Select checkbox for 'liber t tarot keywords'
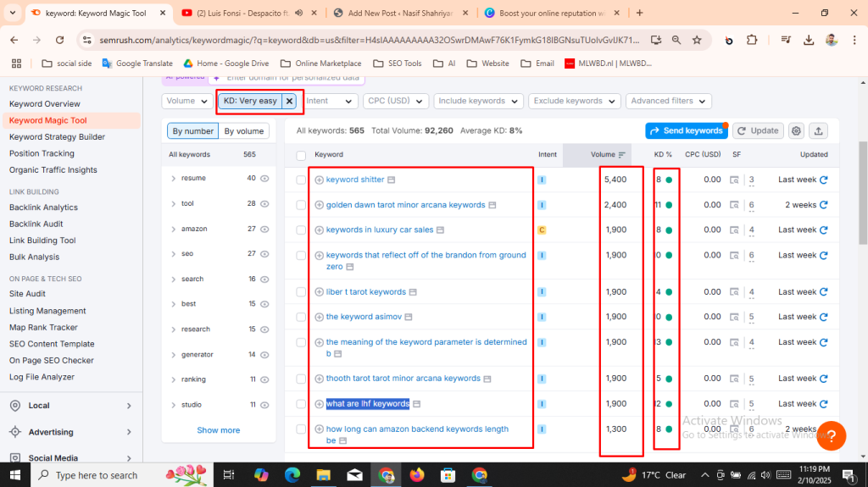Viewport: 868px width, 487px height. click(x=301, y=292)
